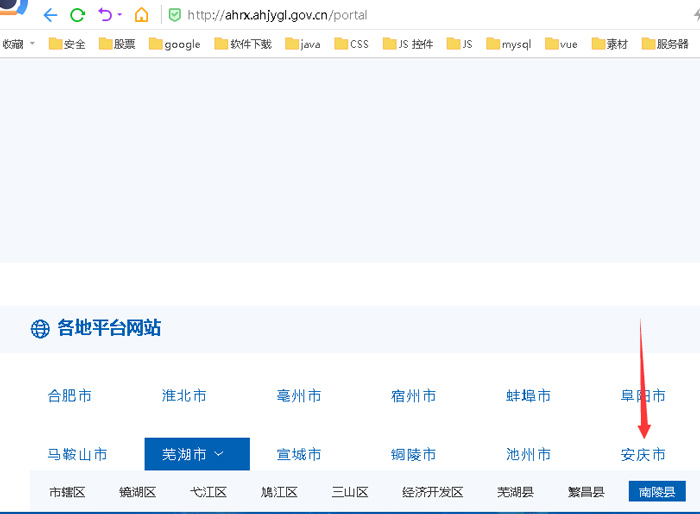Select the 繁昌县 county
The image size is (700, 514).
click(x=586, y=492)
